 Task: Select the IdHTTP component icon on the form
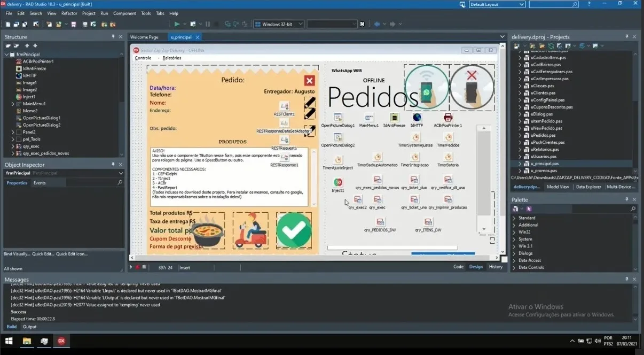coord(417,117)
